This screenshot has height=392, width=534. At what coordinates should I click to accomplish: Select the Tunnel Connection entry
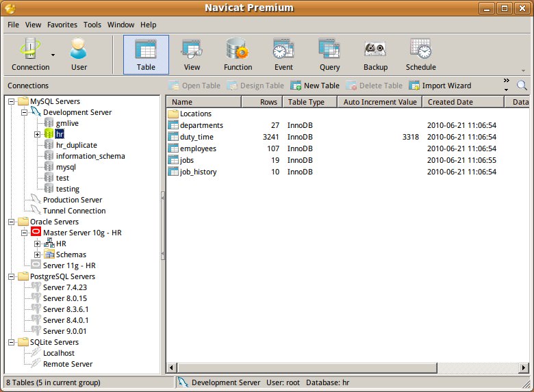(74, 211)
